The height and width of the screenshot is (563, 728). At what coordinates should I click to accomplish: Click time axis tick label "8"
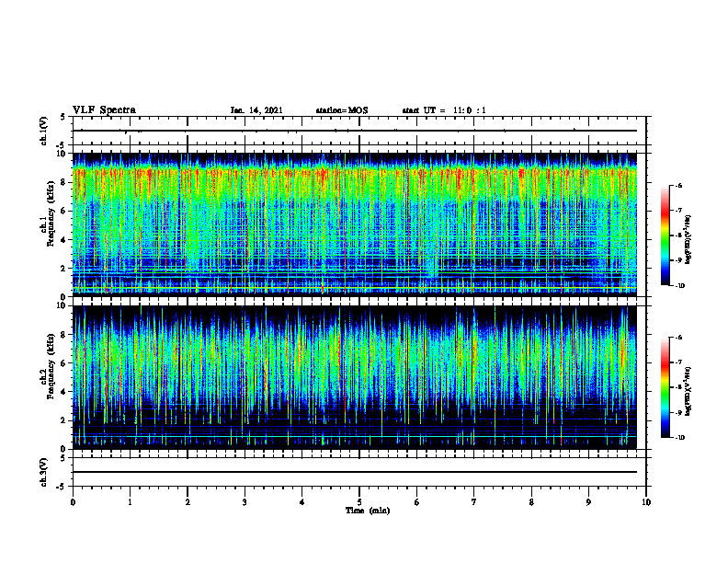pyautogui.click(x=531, y=502)
